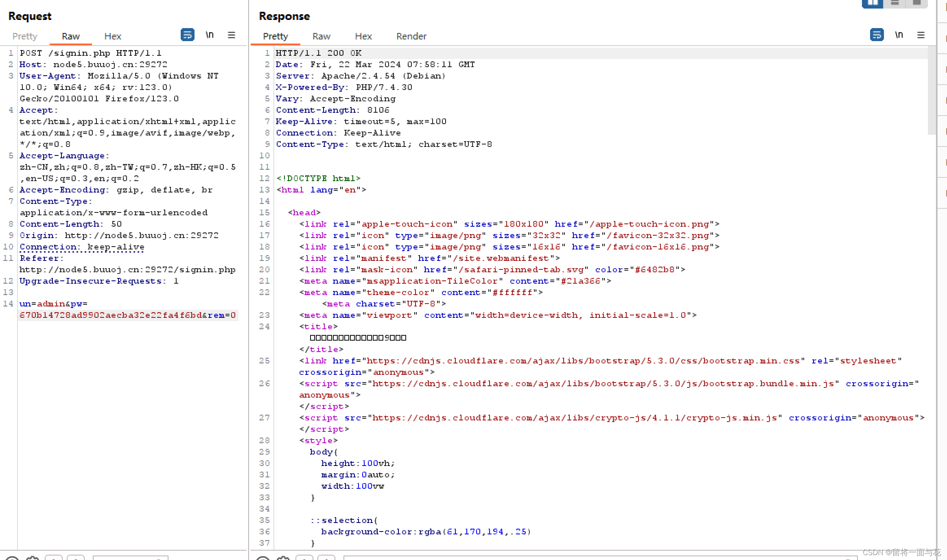Switch to single combined tabs layout icon
Screen dimensions: 947x560
point(916,3)
